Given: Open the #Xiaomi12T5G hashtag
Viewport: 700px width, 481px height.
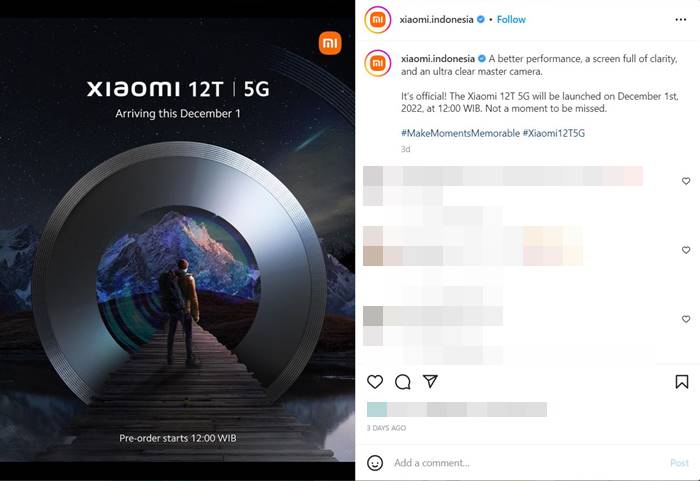Looking at the screenshot, I should pos(554,133).
